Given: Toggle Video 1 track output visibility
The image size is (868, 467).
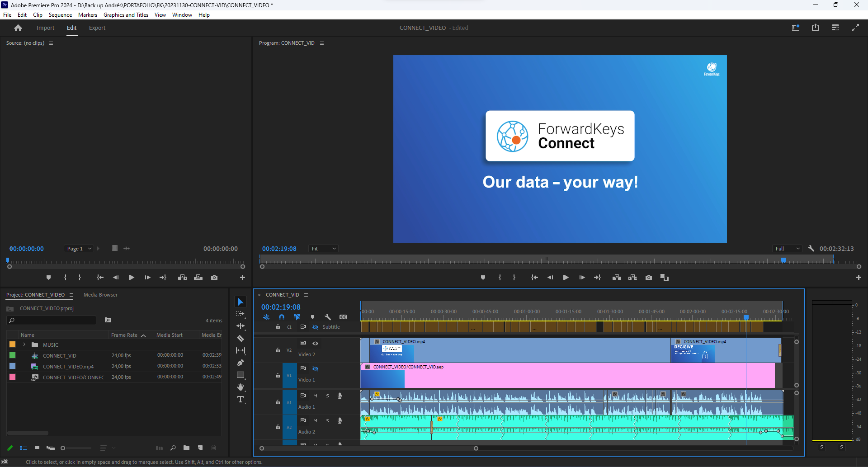Looking at the screenshot, I should (x=316, y=368).
